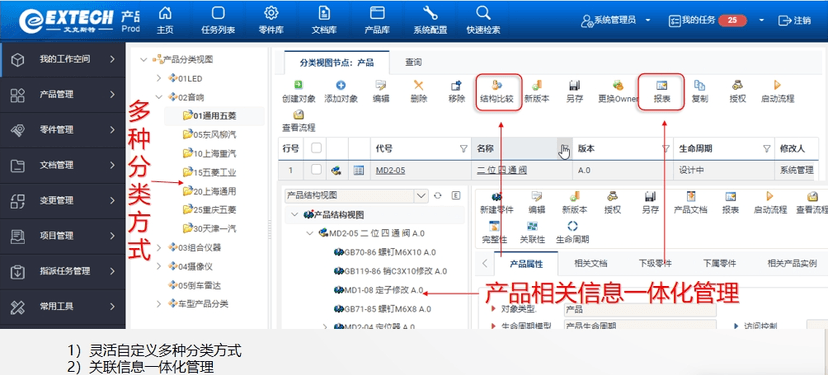Click the 添加对象 toolbar icon
The image size is (828, 375).
click(341, 91)
